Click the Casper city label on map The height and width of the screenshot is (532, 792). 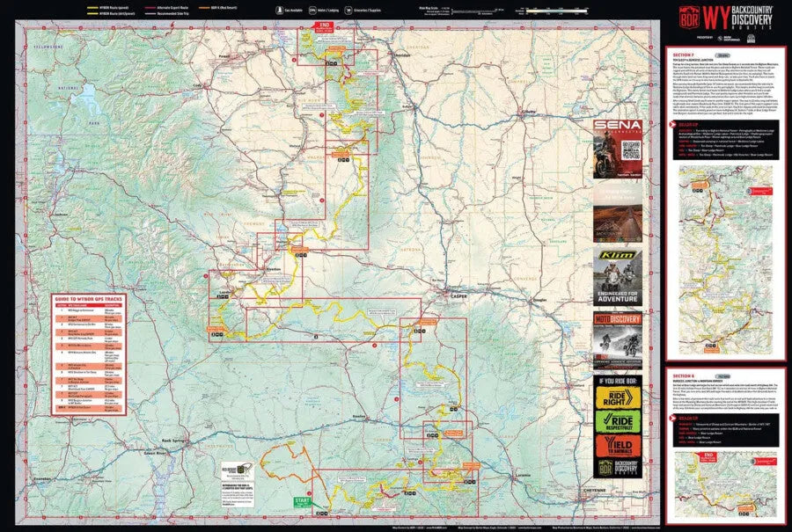pos(458,295)
